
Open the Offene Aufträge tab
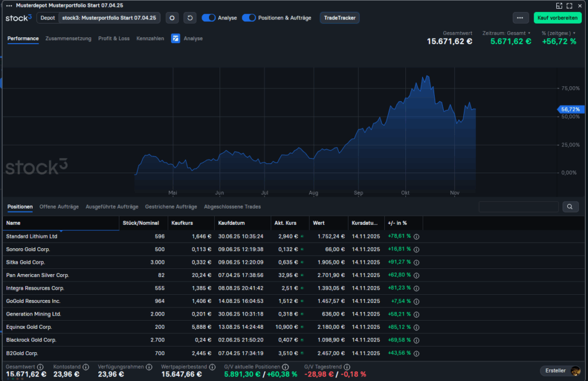pos(59,206)
